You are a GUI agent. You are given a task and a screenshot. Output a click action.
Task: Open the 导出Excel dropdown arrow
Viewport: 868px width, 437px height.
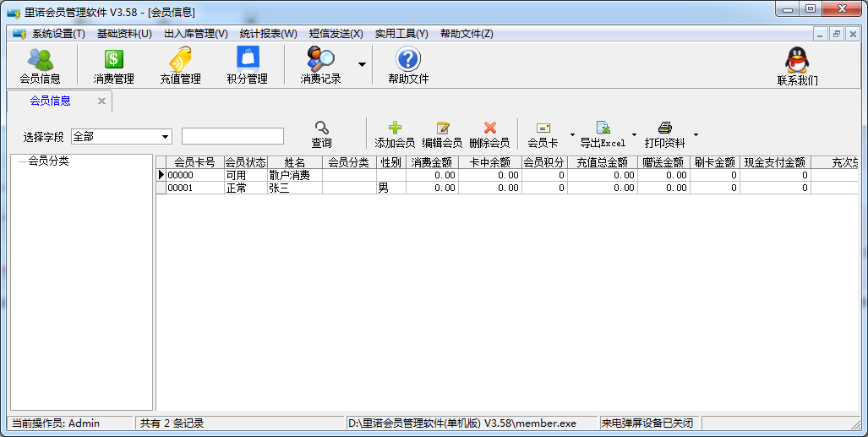pos(634,134)
